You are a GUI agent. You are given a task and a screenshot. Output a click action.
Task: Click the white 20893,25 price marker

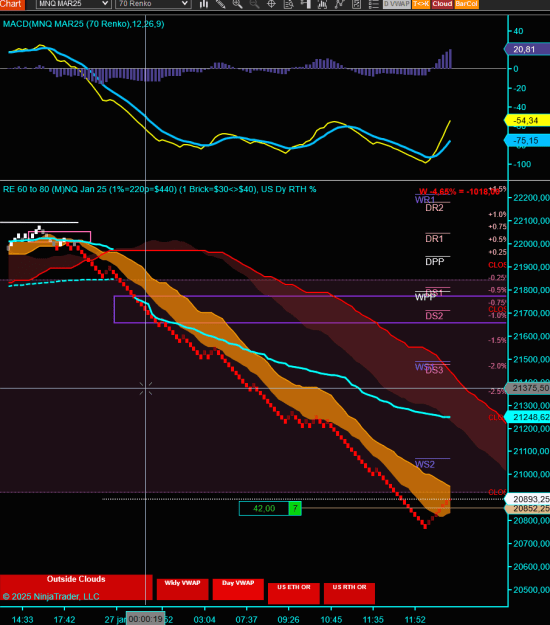click(528, 499)
